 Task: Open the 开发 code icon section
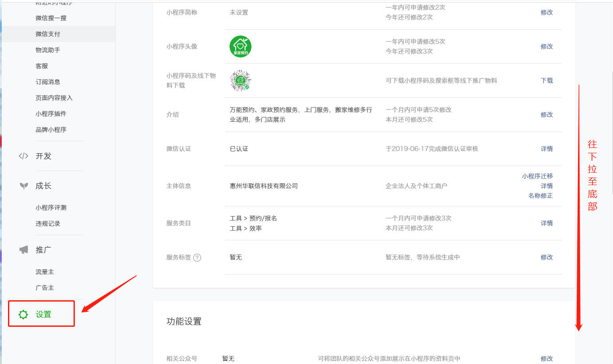click(23, 156)
